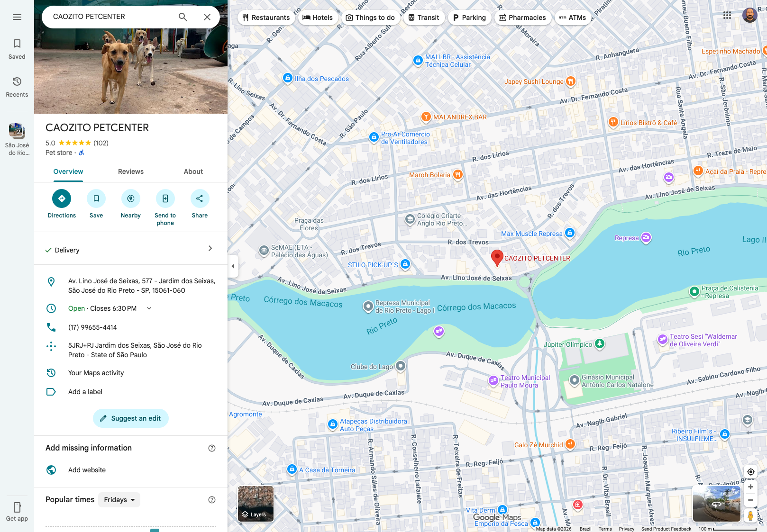
Task: Zoom out with the minus button
Action: pos(750,500)
